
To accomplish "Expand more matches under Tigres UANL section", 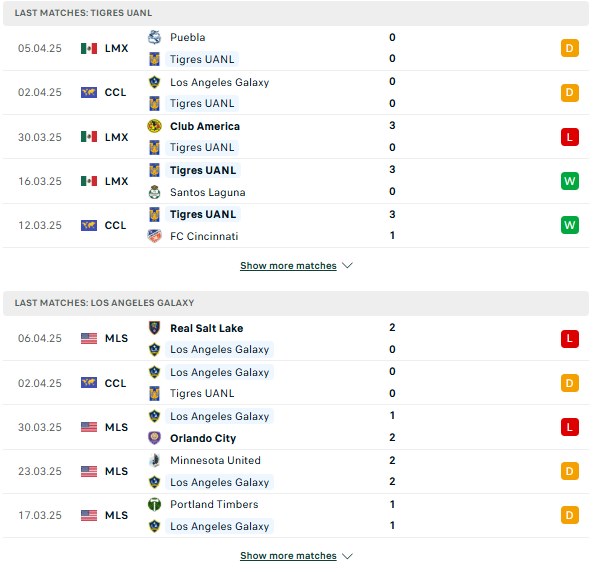I will tap(288, 266).
